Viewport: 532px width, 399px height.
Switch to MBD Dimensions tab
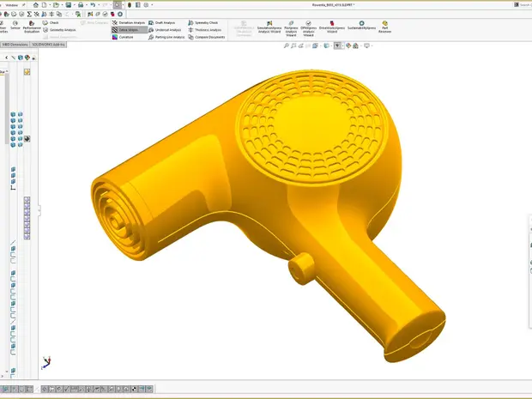(15, 45)
